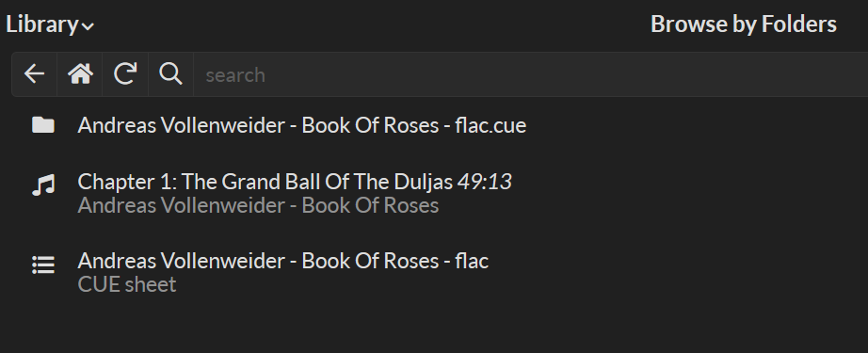Click the magnifying glass search icon

coord(170,74)
